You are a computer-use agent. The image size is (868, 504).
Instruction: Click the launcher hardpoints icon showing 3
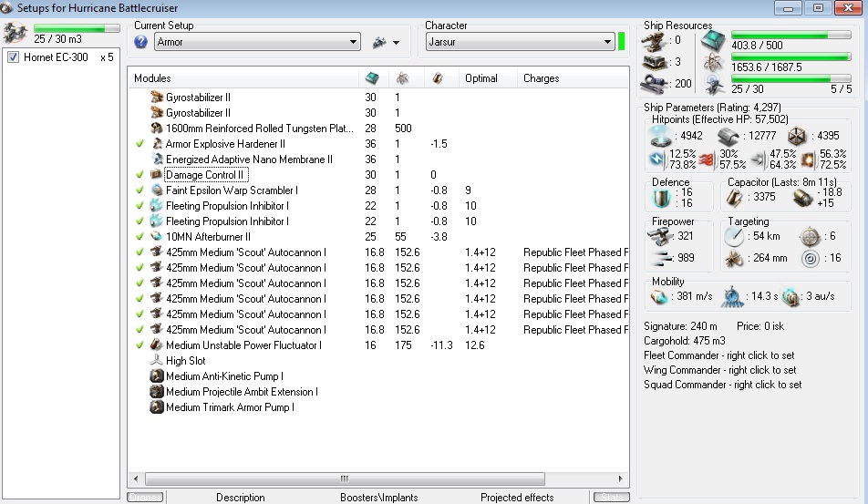click(655, 62)
